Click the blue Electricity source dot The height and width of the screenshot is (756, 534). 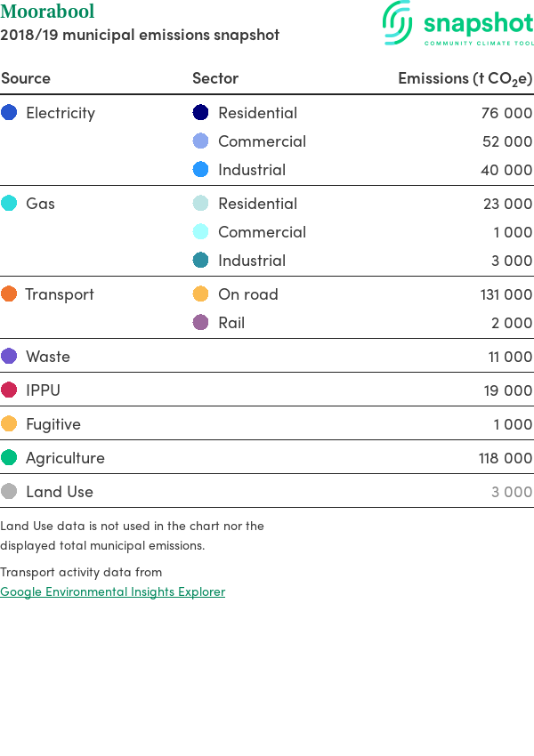click(x=9, y=112)
